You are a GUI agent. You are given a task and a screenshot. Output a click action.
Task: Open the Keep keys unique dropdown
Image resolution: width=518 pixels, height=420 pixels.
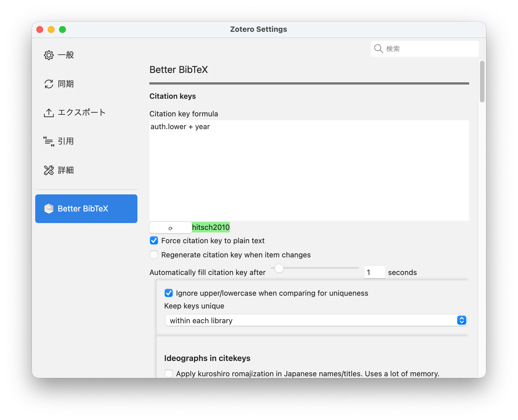[316, 320]
